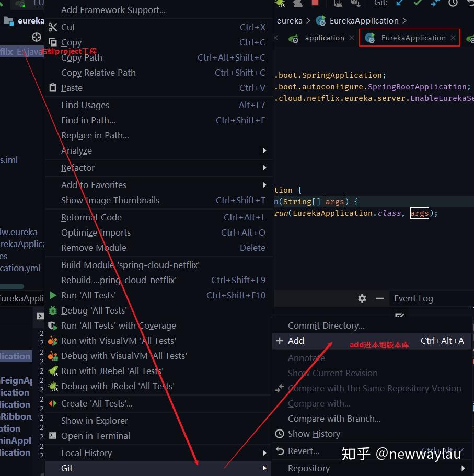Viewport: 474px width, 476px height.
Task: Select Optimize Imports menu entry
Action: (x=159, y=233)
